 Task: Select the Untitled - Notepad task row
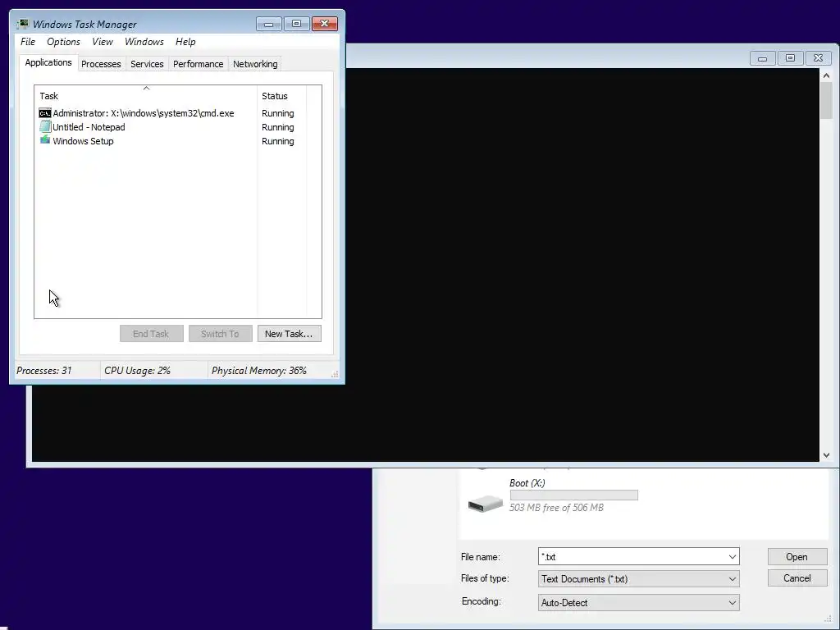click(171, 127)
